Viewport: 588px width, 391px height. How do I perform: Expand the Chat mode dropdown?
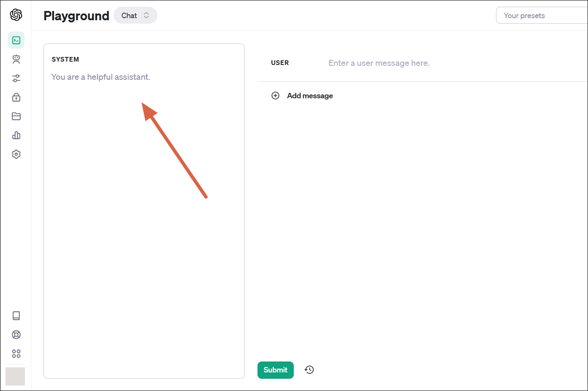click(135, 16)
